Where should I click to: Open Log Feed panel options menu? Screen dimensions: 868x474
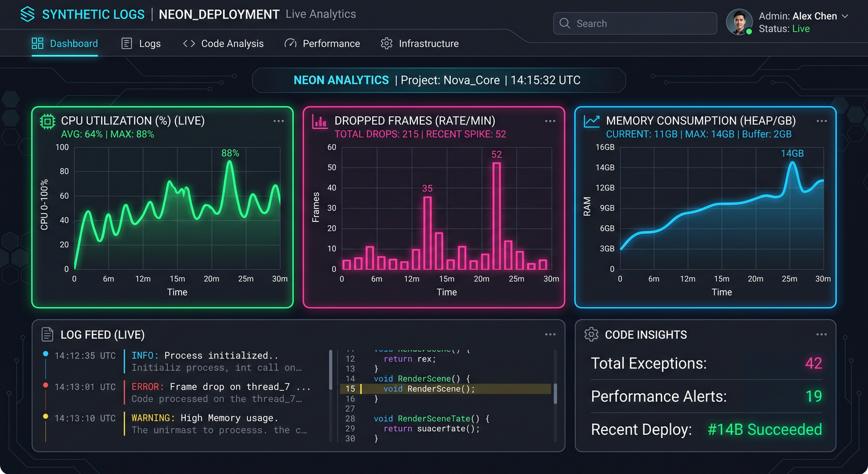(550, 334)
